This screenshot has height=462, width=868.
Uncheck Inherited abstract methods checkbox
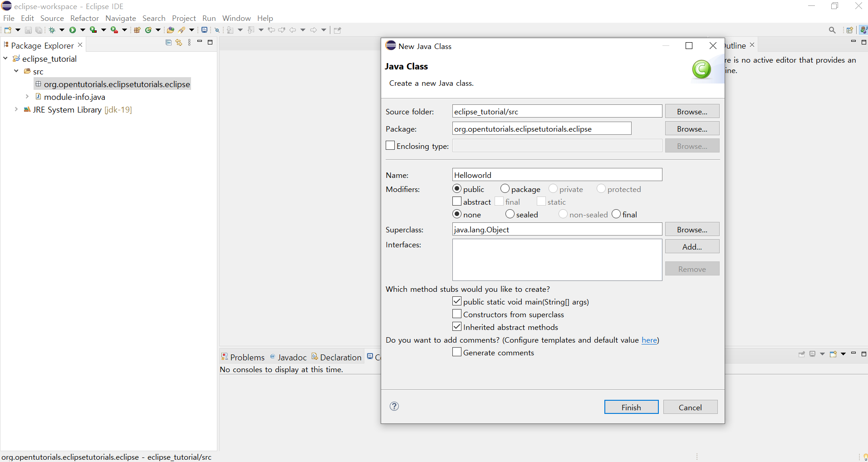pyautogui.click(x=457, y=326)
